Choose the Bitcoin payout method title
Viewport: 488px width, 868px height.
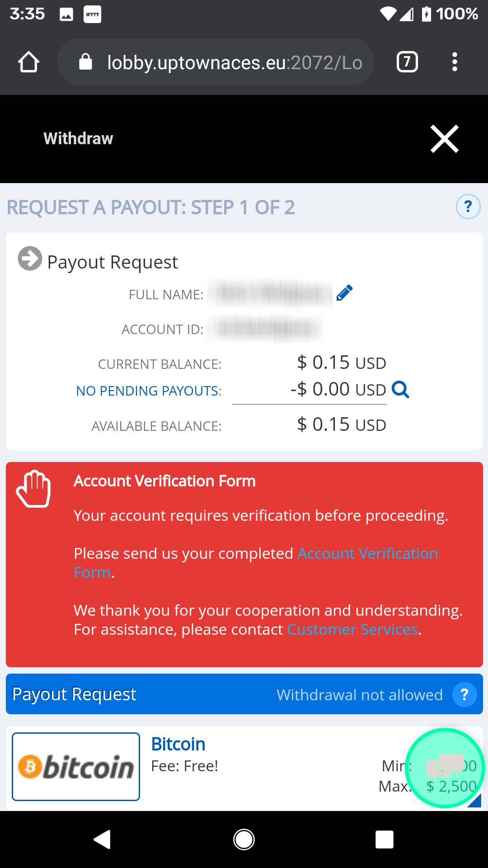click(178, 744)
